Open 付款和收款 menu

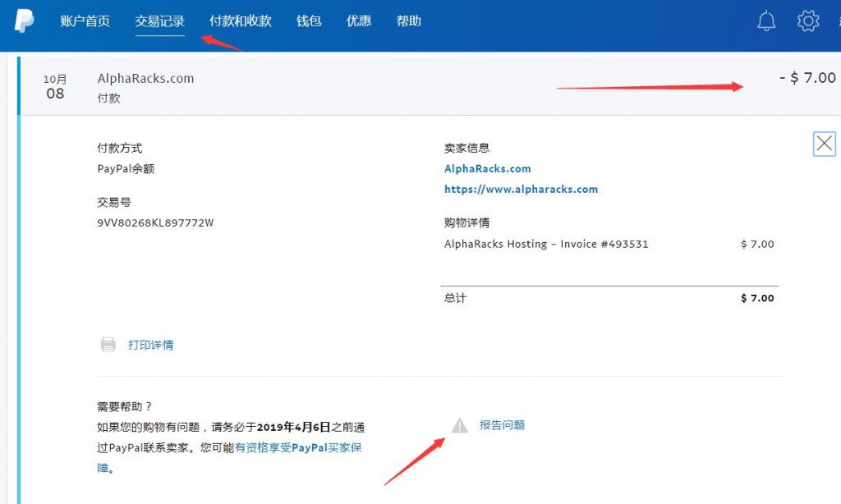coord(241,21)
